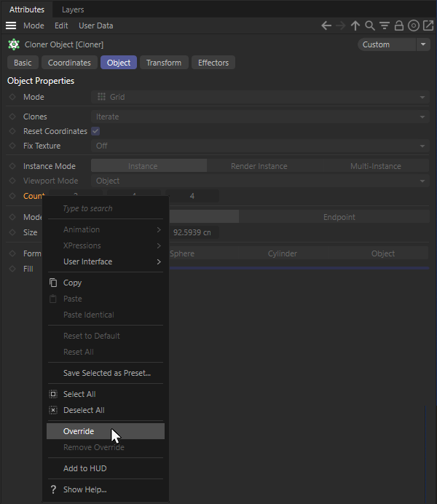Open the hamburger menu beside Mode
The width and height of the screenshot is (437, 504).
(x=11, y=25)
